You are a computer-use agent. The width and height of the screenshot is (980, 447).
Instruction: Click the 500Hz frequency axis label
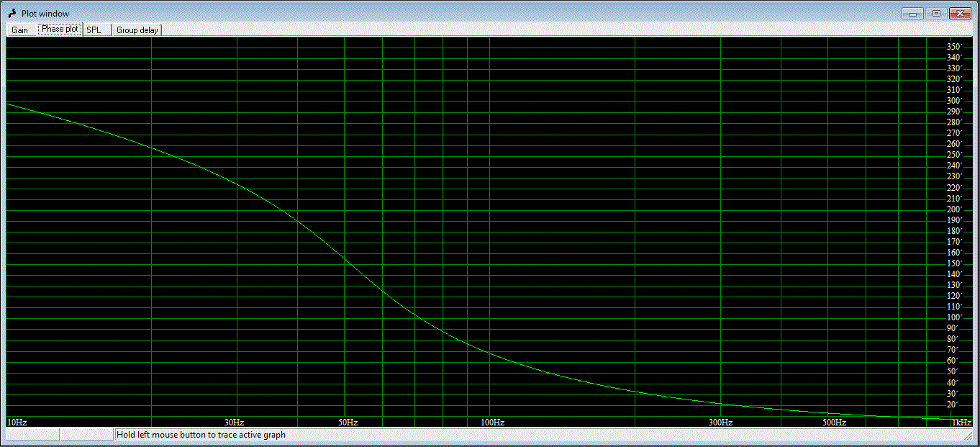[x=834, y=422]
